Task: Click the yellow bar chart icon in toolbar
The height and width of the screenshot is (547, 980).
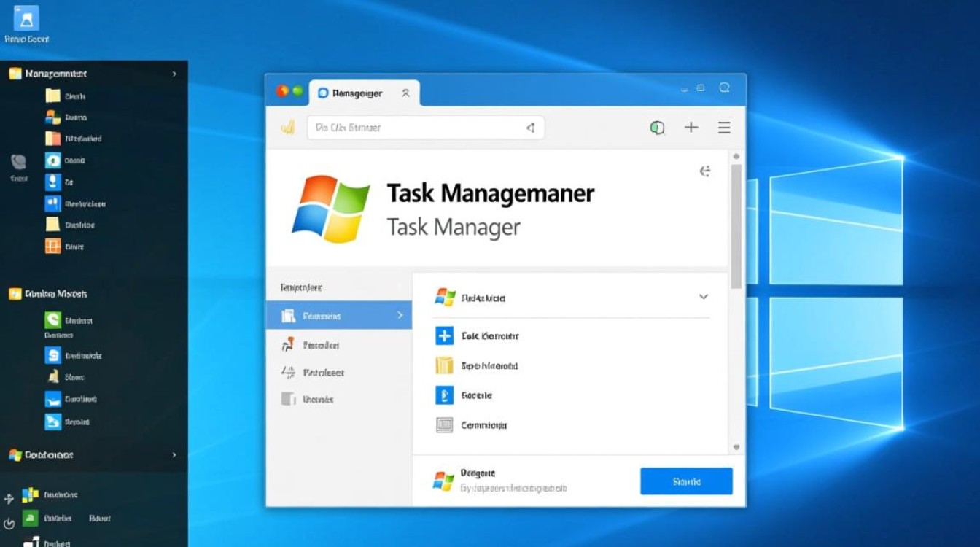Action: click(x=287, y=128)
